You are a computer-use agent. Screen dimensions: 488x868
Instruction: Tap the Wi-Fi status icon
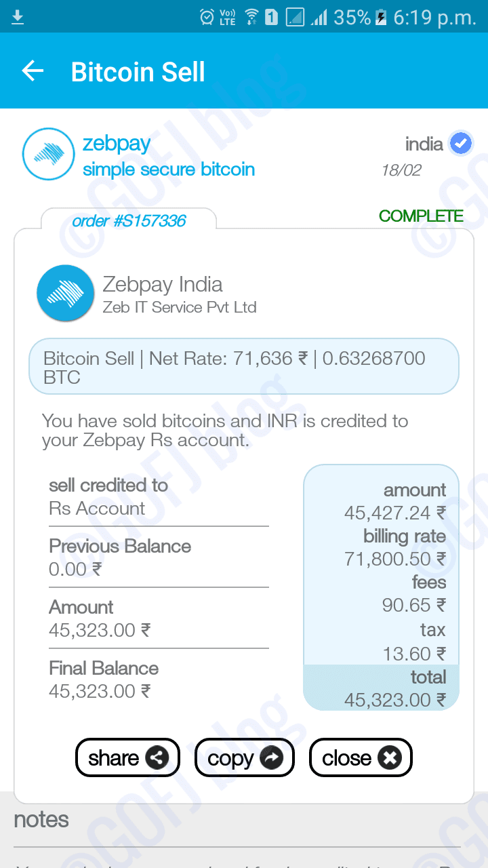tap(251, 18)
